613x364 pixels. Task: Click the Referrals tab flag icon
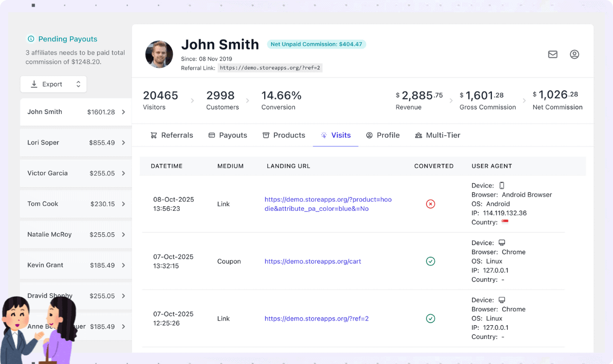click(153, 135)
